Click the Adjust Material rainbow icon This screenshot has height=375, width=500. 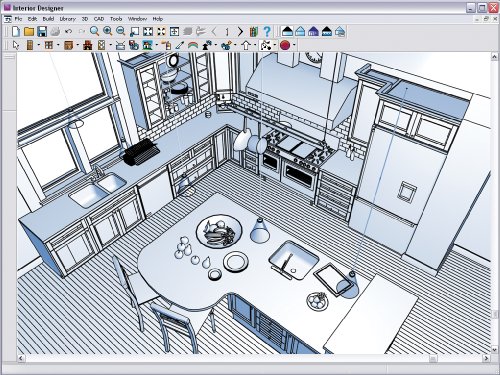click(193, 45)
